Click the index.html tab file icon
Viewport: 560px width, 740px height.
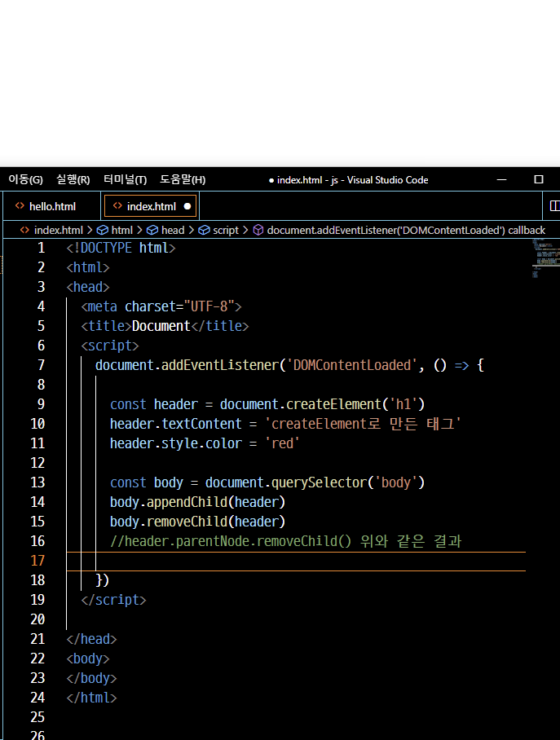click(117, 205)
